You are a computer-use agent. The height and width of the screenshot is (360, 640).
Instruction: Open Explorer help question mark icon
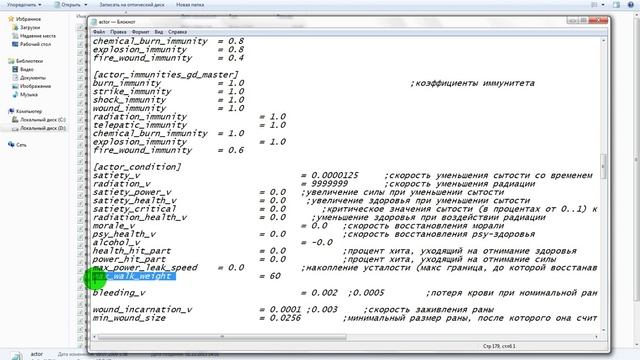(631, 5)
